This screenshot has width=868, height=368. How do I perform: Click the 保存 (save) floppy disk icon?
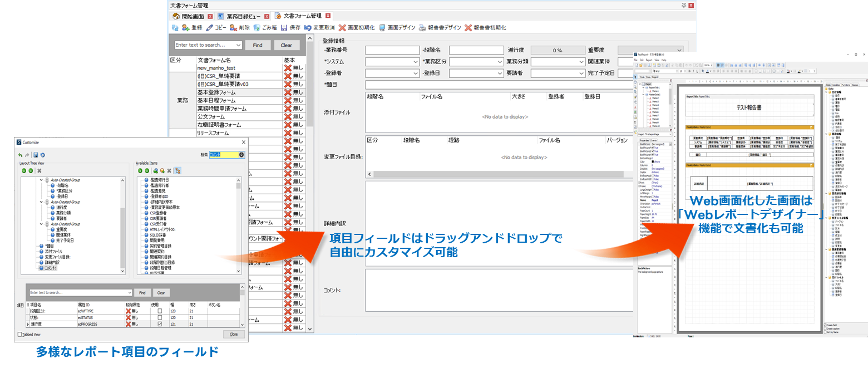pyautogui.click(x=284, y=27)
